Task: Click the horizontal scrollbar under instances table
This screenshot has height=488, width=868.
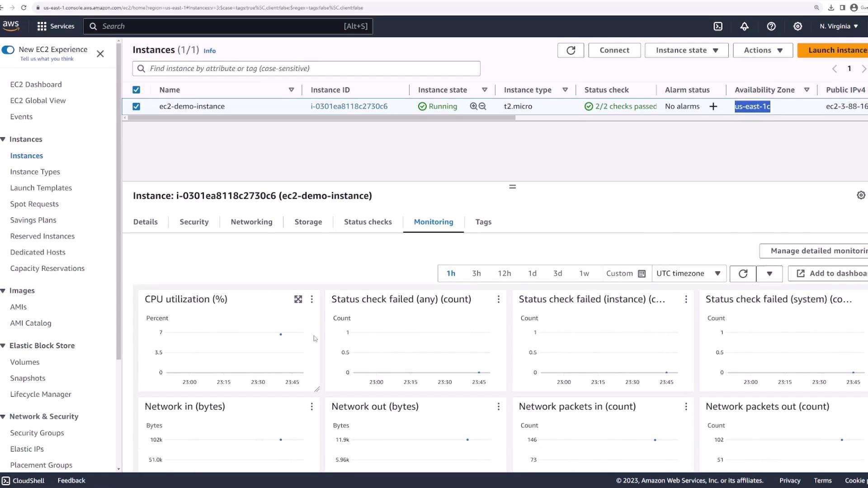Action: pyautogui.click(x=321, y=117)
